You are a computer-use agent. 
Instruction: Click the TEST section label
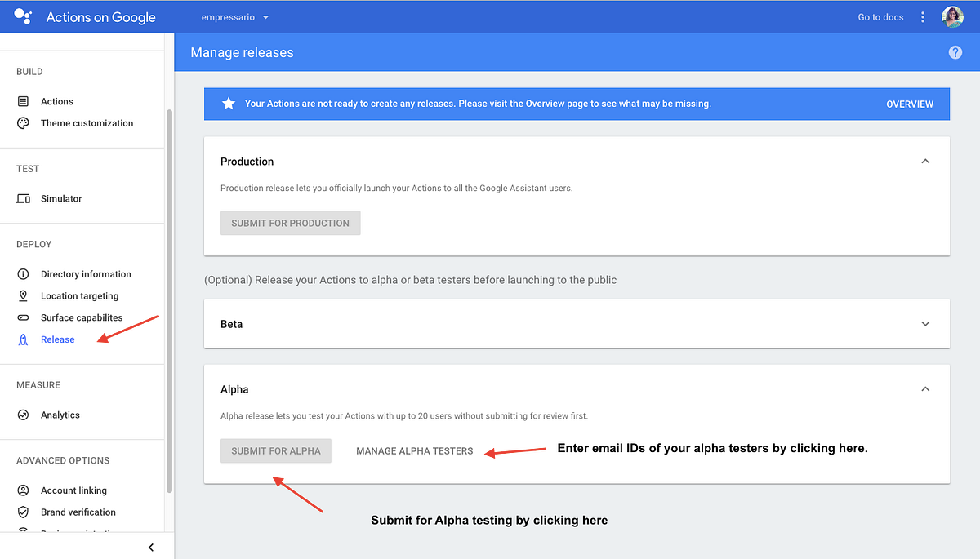pyautogui.click(x=28, y=169)
